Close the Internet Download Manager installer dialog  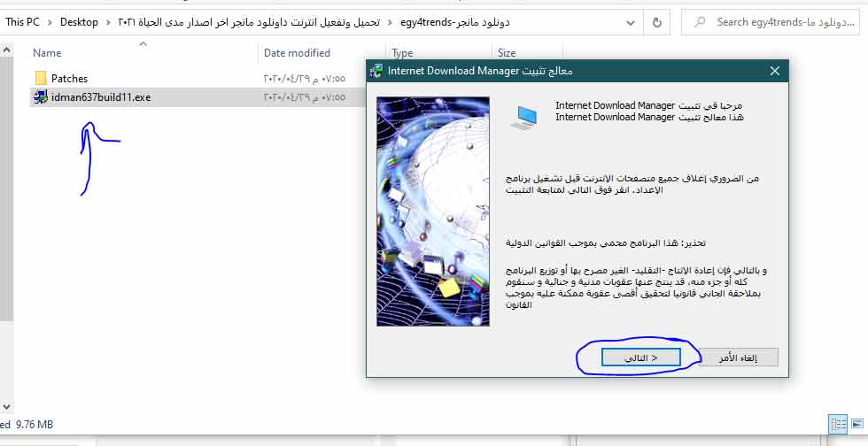(x=775, y=71)
